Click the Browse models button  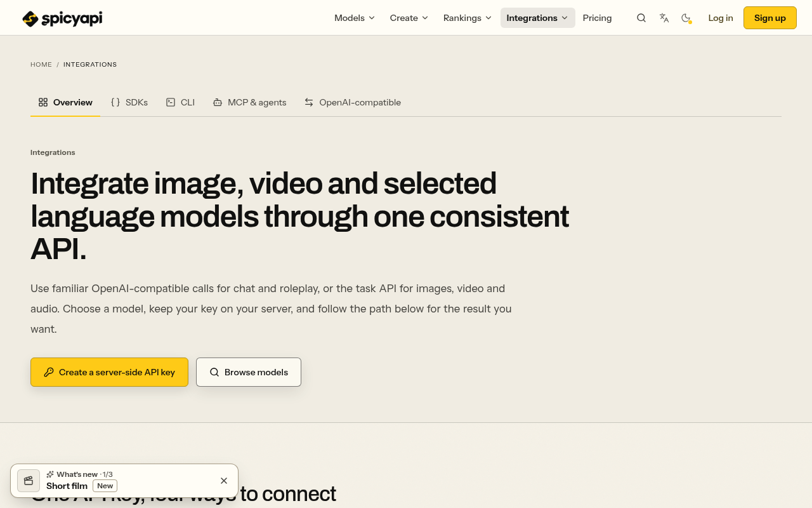pyautogui.click(x=249, y=372)
